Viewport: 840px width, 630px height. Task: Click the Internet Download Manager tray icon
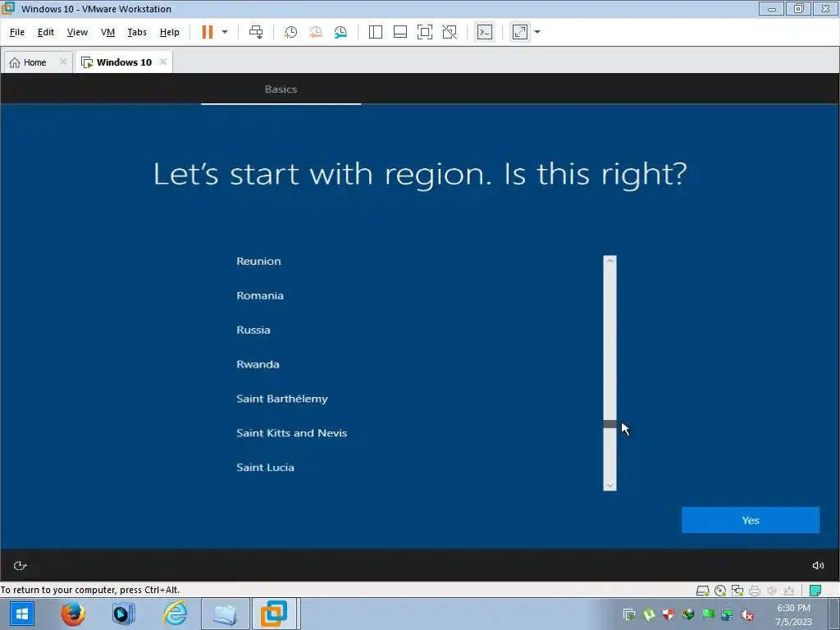(688, 614)
